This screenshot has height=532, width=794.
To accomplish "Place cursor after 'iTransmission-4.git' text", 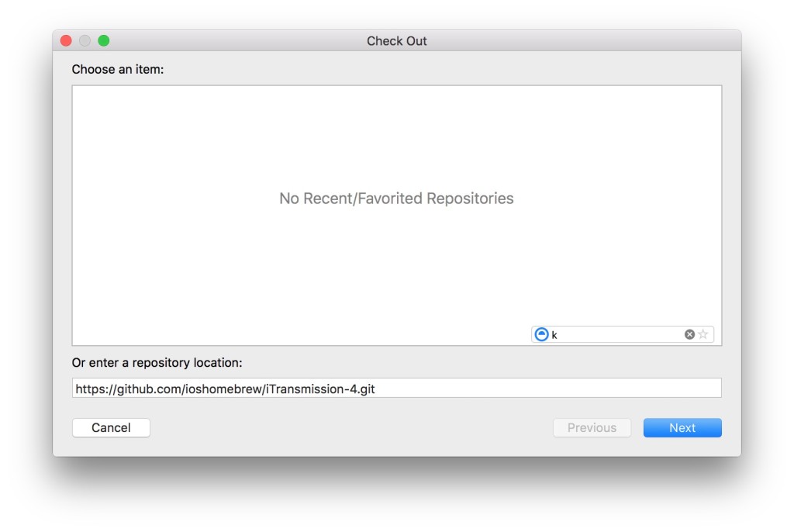I will (x=376, y=389).
